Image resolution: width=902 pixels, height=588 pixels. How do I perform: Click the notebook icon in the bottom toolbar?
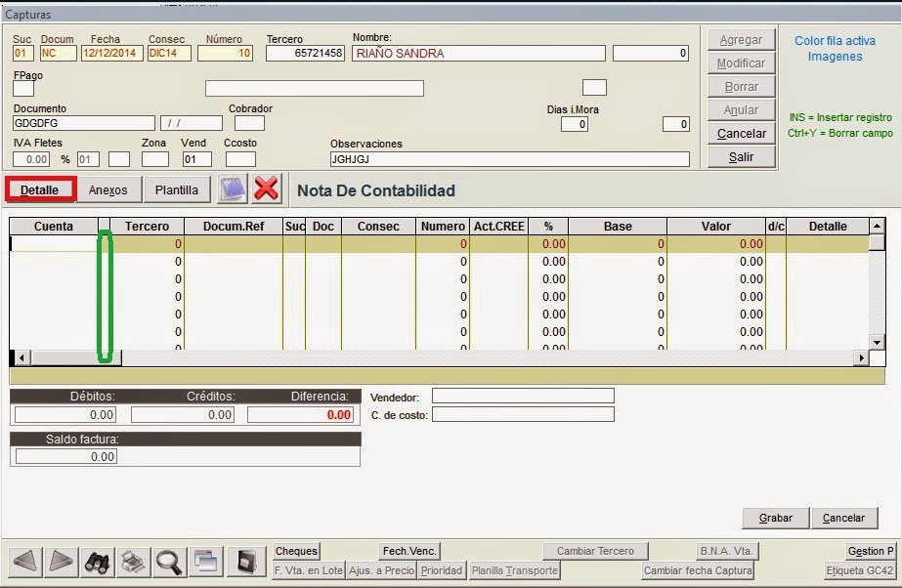[246, 562]
